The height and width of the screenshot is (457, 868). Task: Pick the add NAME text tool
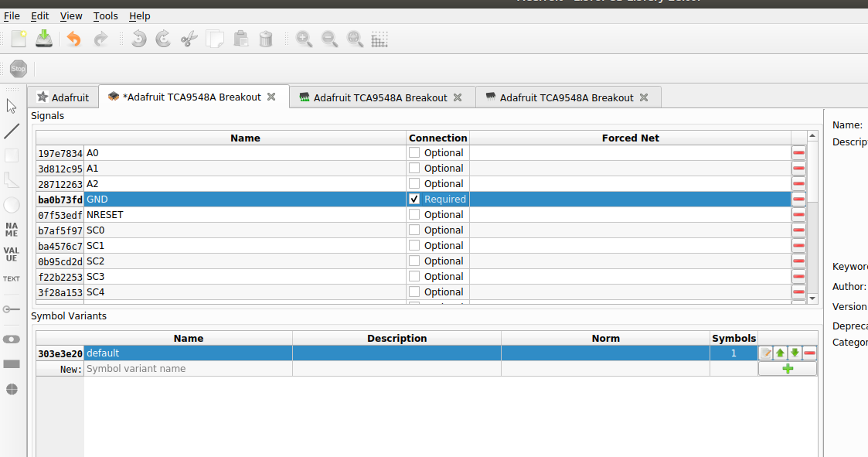[11, 230]
